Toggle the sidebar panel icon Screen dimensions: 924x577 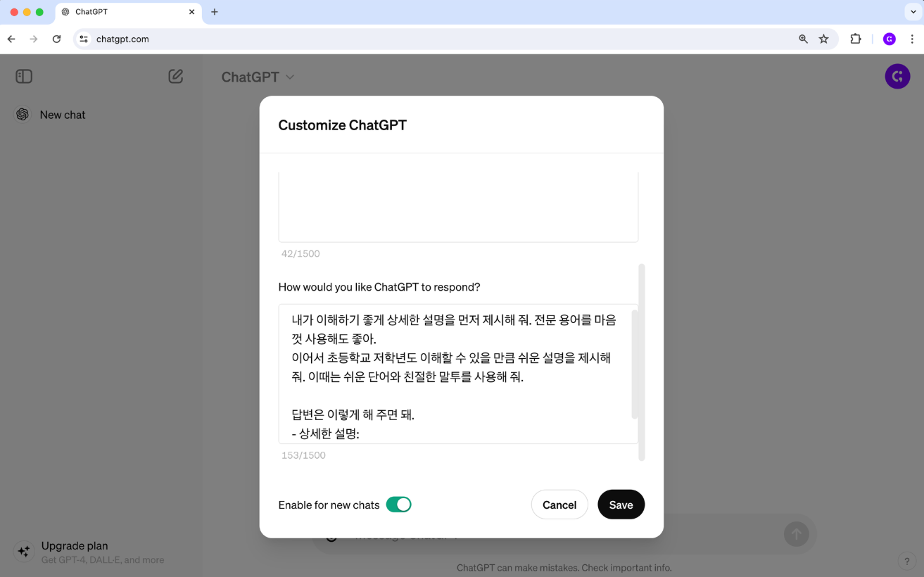[24, 76]
